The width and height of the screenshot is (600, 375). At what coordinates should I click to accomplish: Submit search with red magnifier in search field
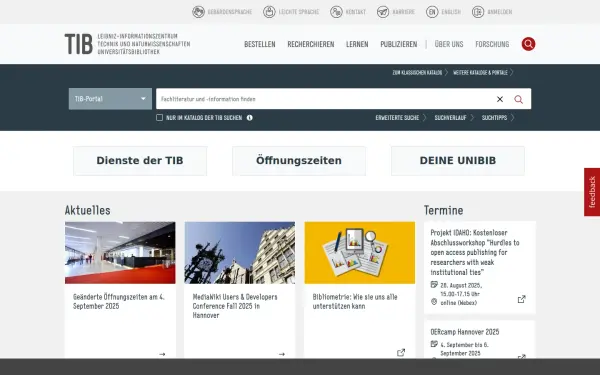coord(518,99)
